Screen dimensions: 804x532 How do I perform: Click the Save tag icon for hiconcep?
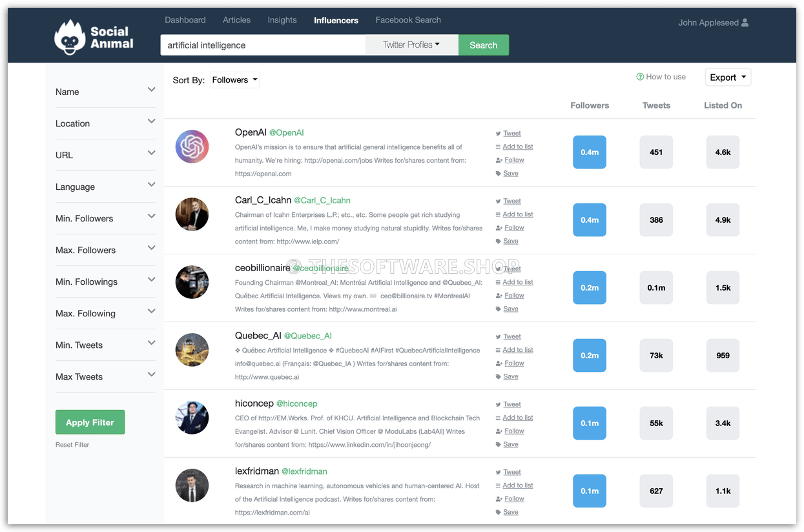point(498,444)
